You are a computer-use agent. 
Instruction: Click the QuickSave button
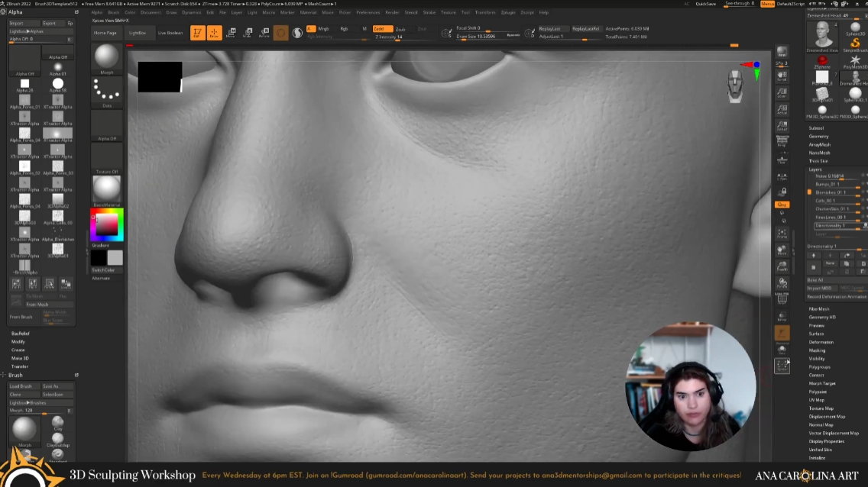[x=705, y=4]
